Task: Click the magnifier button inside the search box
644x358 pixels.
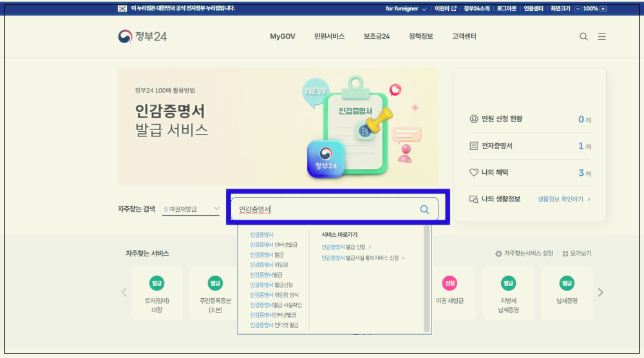Action: (424, 209)
